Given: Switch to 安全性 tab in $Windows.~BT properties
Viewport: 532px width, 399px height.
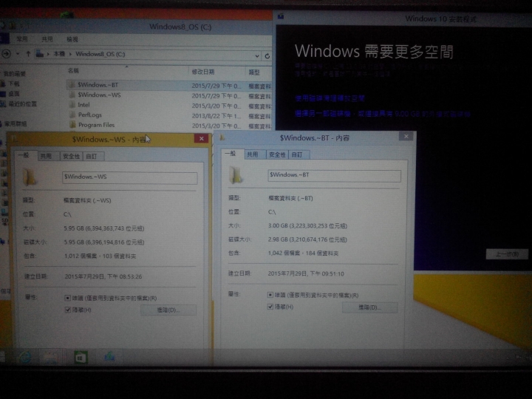Looking at the screenshot, I should pyautogui.click(x=277, y=154).
